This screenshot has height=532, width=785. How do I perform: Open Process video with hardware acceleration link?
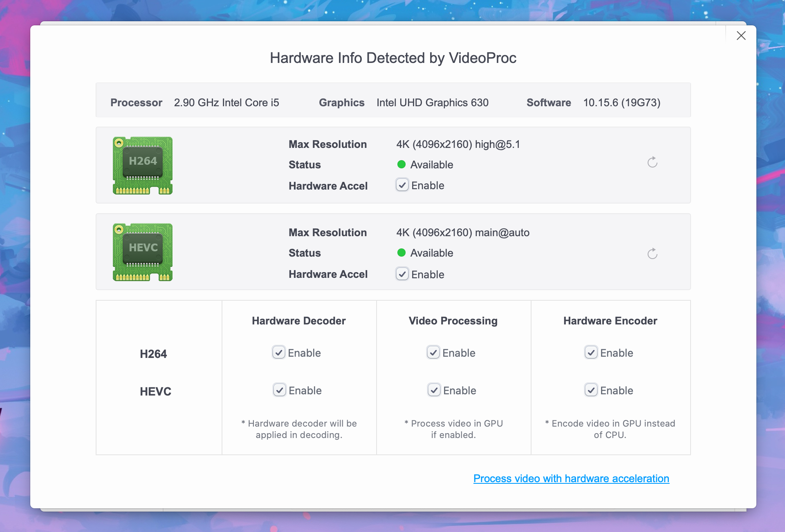(x=571, y=478)
